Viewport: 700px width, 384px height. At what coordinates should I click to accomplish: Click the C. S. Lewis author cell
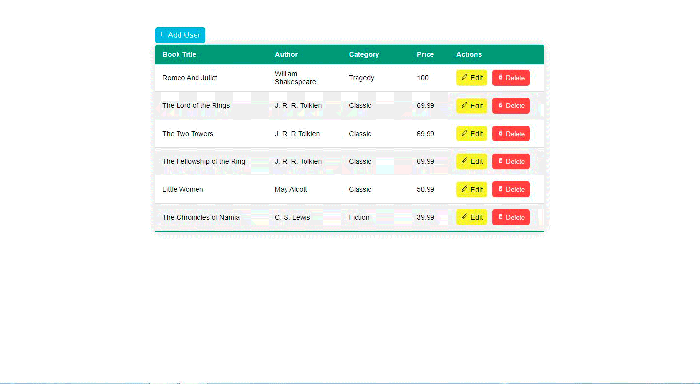pyautogui.click(x=292, y=217)
